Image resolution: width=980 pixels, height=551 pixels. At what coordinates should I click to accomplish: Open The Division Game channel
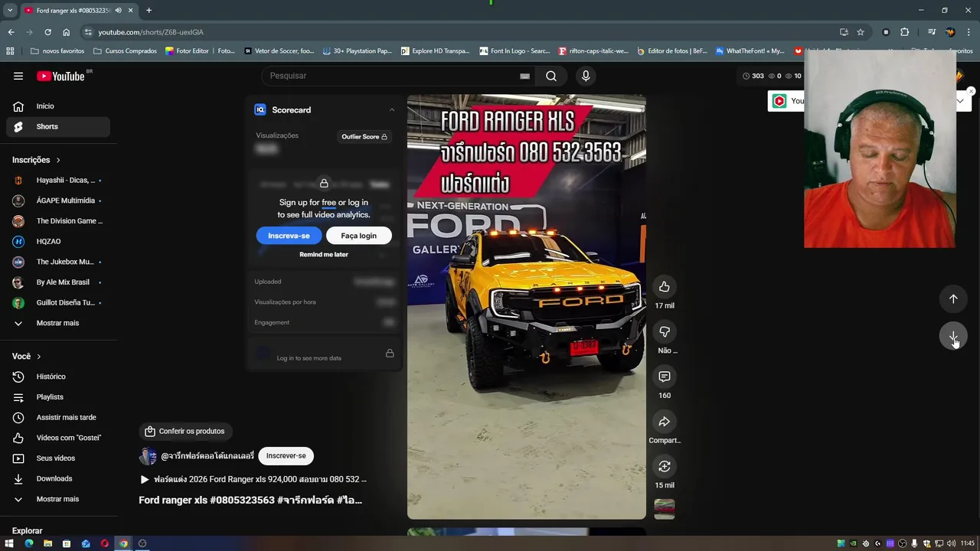[58, 221]
